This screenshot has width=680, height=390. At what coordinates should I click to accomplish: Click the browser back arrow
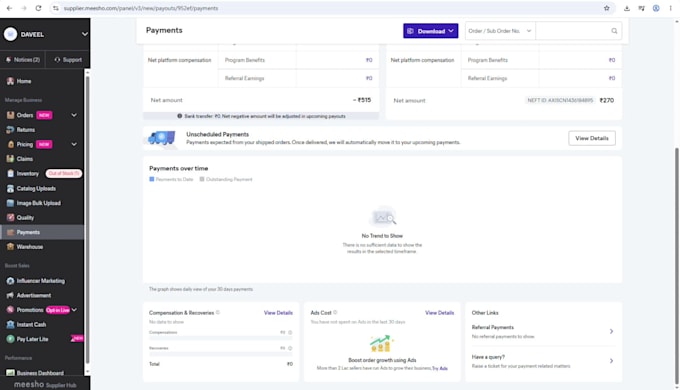pyautogui.click(x=9, y=8)
